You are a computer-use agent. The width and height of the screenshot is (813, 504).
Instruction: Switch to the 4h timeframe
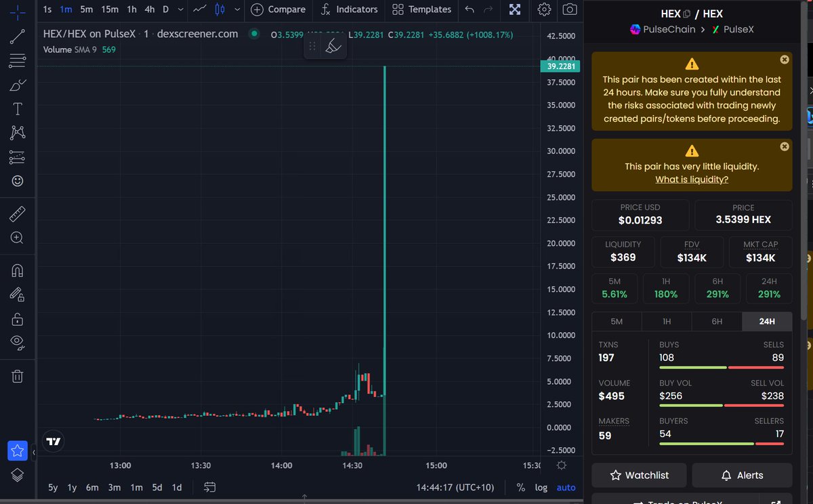pyautogui.click(x=149, y=9)
